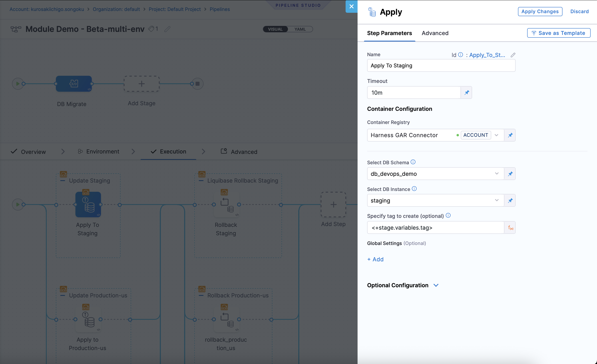Switch to the Advanced tab in the Apply panel

[x=435, y=33]
